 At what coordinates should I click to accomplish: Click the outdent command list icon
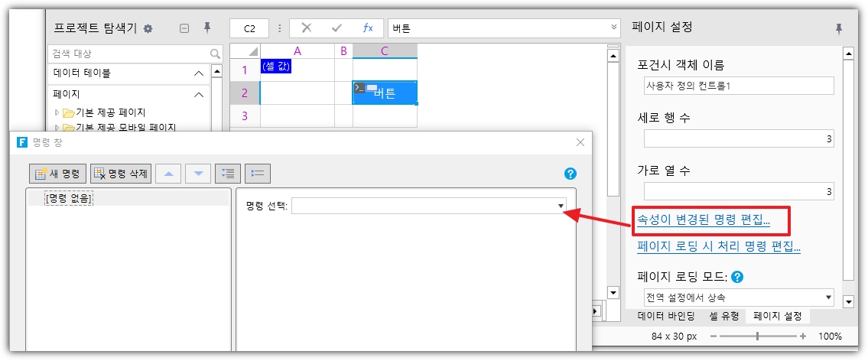[x=258, y=174]
